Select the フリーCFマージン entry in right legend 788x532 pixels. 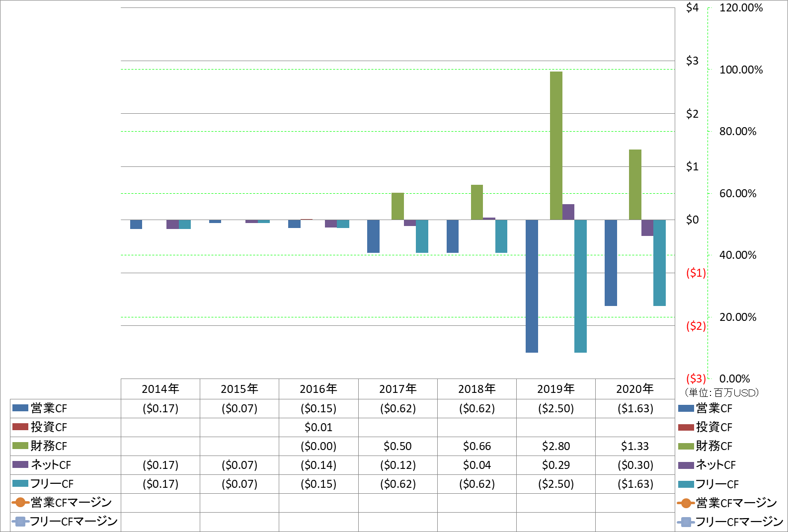click(730, 522)
